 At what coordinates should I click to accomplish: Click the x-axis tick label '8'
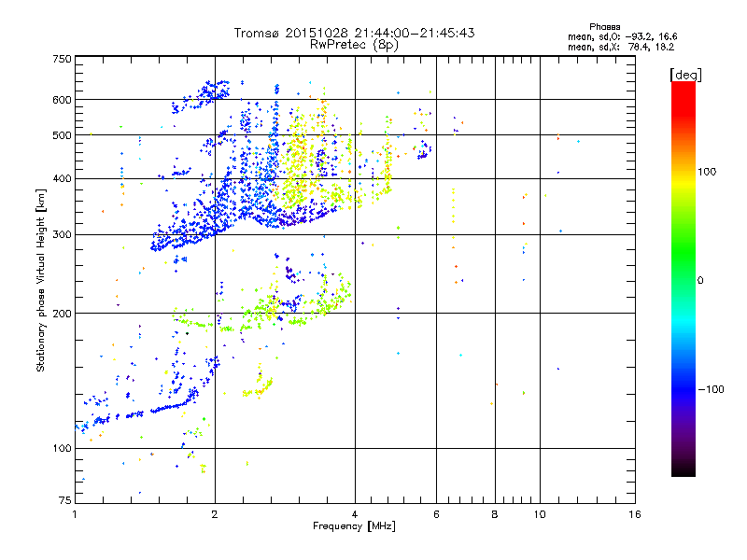click(495, 514)
